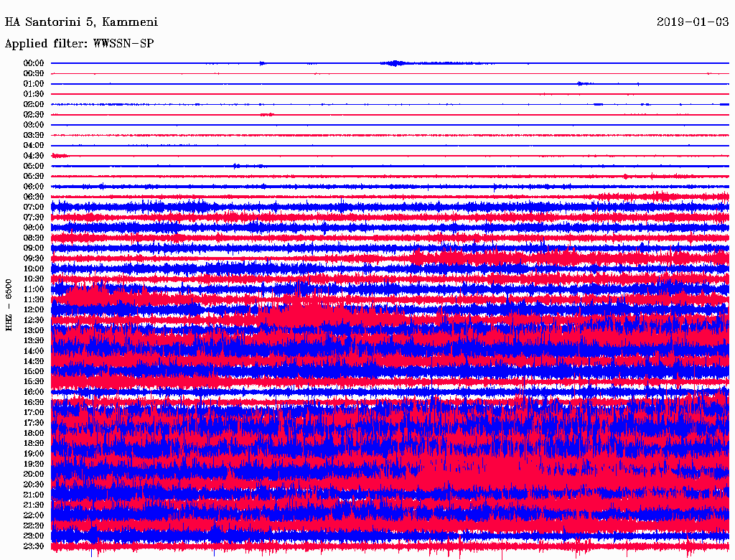Click the vertical 'HHZ - 6500' axis label
Image resolution: width=735 pixels, height=560 pixels.
[x=9, y=305]
